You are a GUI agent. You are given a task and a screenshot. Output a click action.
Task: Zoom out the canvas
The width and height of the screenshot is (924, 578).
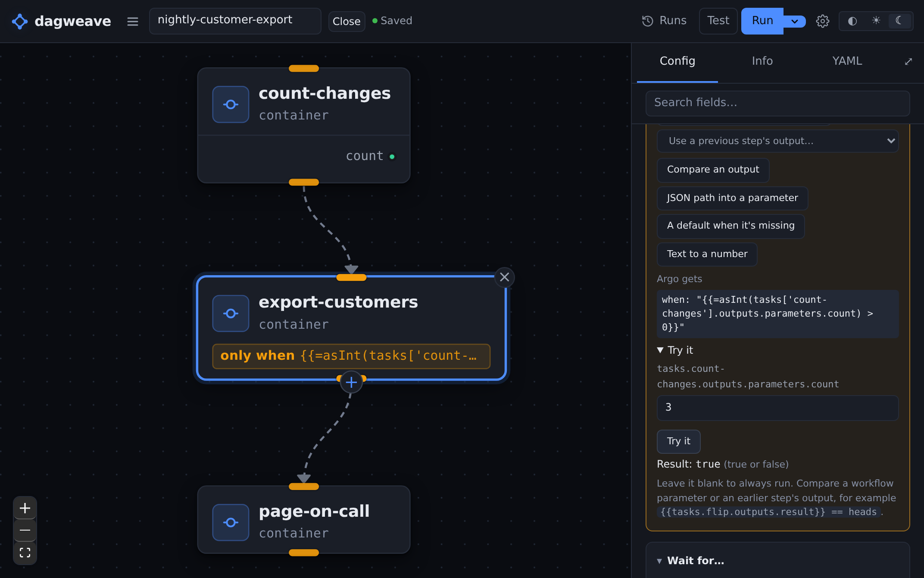(25, 530)
